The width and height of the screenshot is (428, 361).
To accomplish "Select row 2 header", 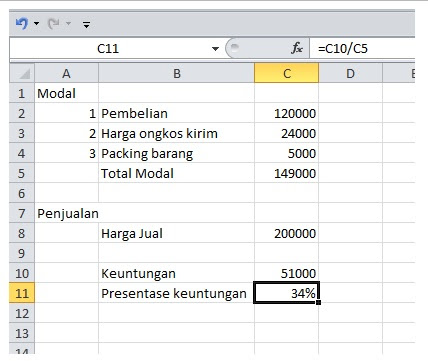I will point(22,113).
